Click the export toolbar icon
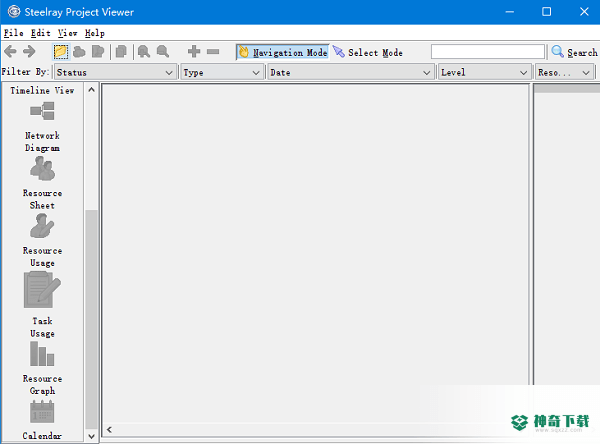600x444 pixels. point(98,52)
